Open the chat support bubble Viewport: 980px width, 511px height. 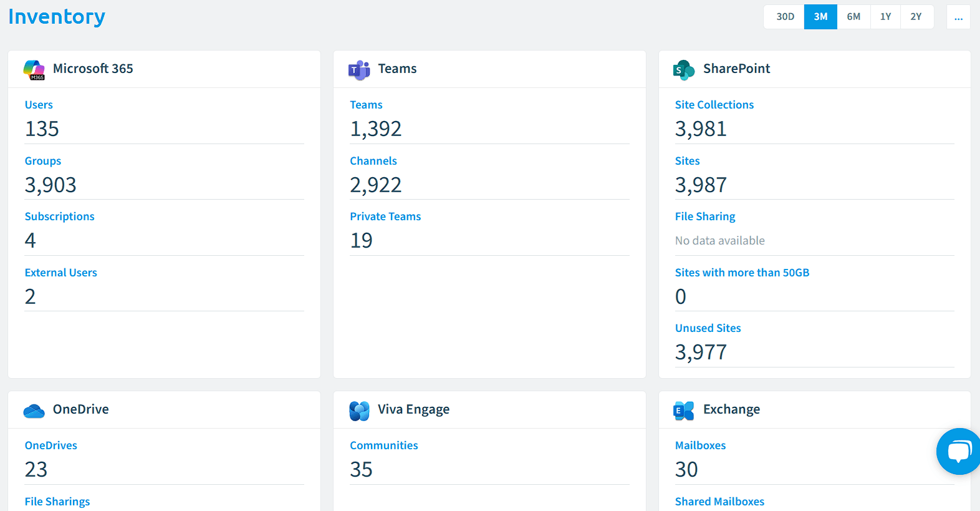(959, 451)
